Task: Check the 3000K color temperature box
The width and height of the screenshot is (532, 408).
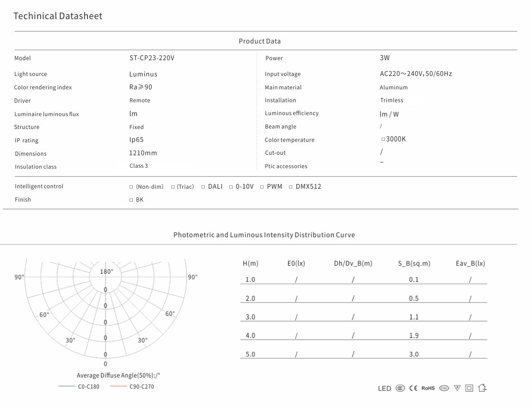Action: [x=383, y=140]
